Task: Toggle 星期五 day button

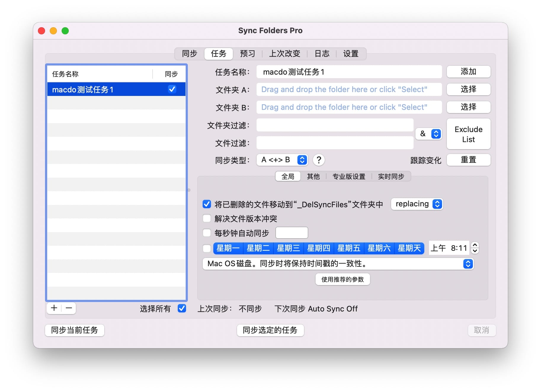Action: 349,248
